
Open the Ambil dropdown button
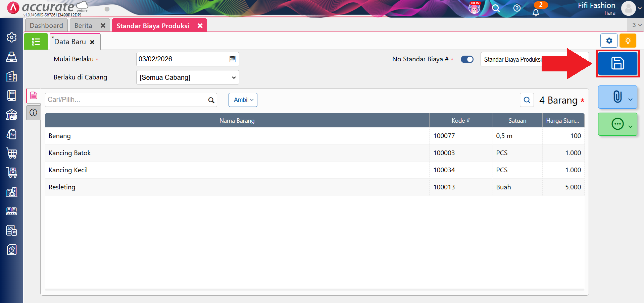[243, 100]
